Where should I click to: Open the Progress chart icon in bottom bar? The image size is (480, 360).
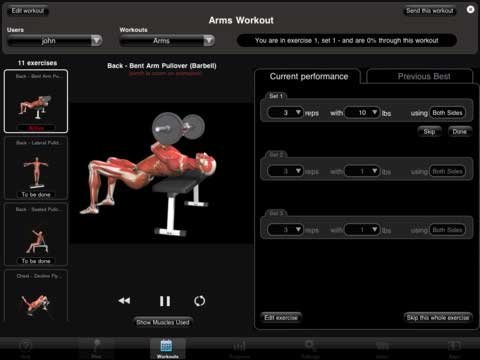239,348
